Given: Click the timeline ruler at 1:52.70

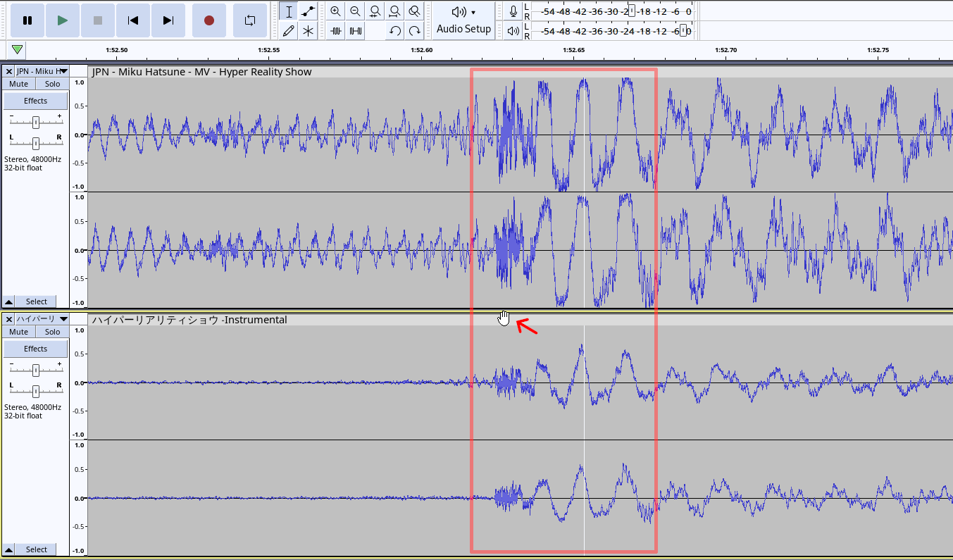Looking at the screenshot, I should pos(725,51).
